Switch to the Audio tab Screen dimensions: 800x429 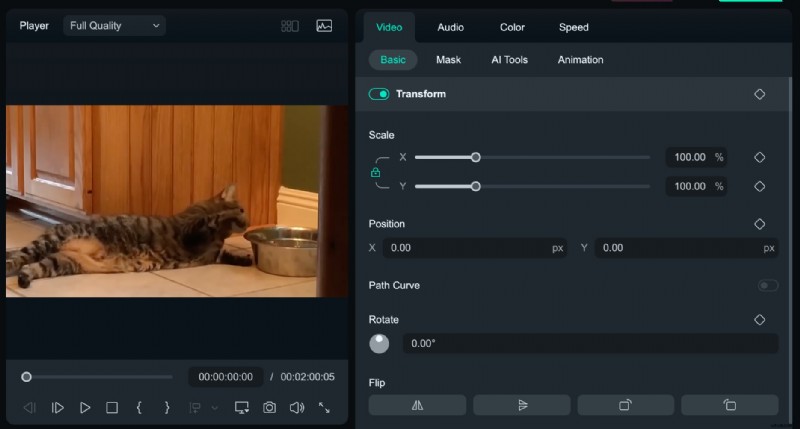tap(451, 28)
